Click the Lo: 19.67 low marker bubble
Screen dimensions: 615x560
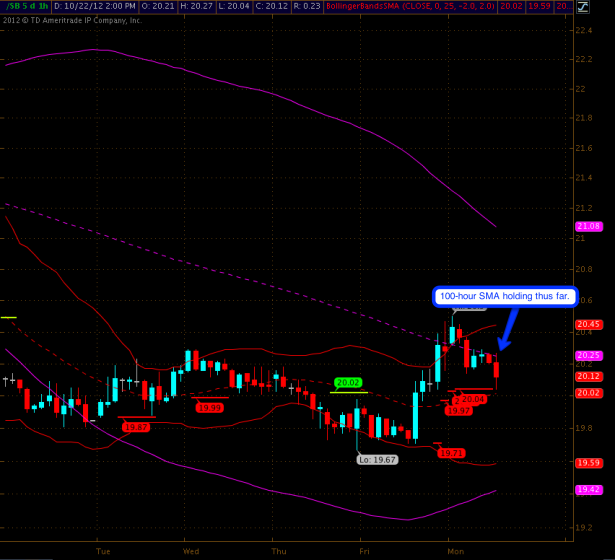(375, 459)
